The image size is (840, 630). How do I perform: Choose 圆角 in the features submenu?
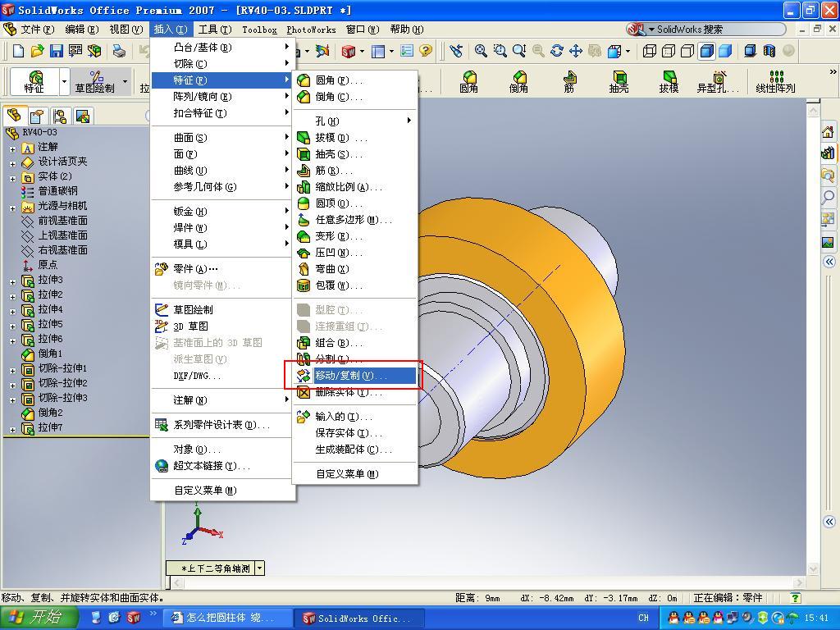[355, 80]
